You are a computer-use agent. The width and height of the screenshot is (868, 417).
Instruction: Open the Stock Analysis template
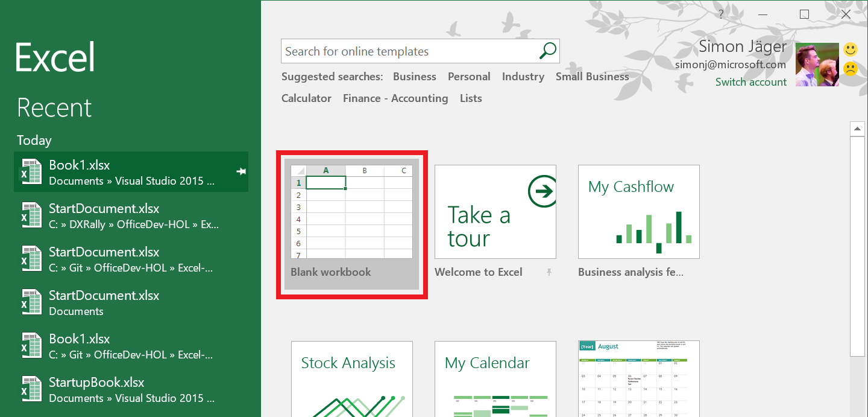352,379
